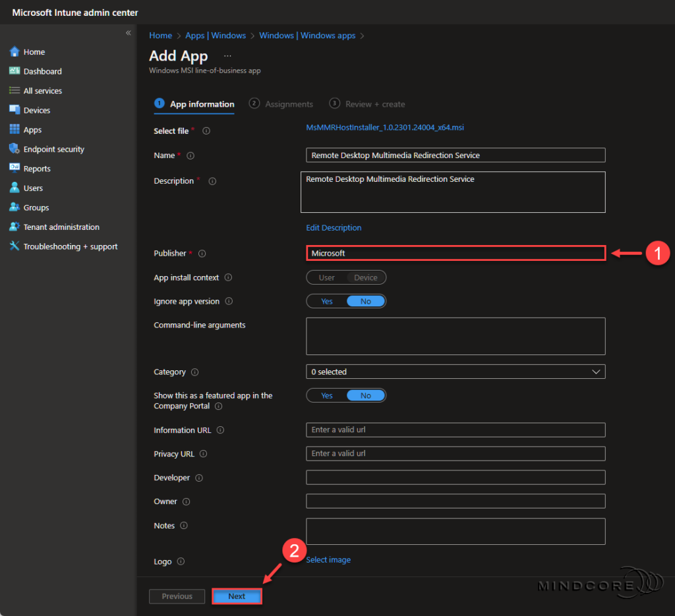View Reports from the sidebar
This screenshot has height=616, width=675.
(x=37, y=168)
